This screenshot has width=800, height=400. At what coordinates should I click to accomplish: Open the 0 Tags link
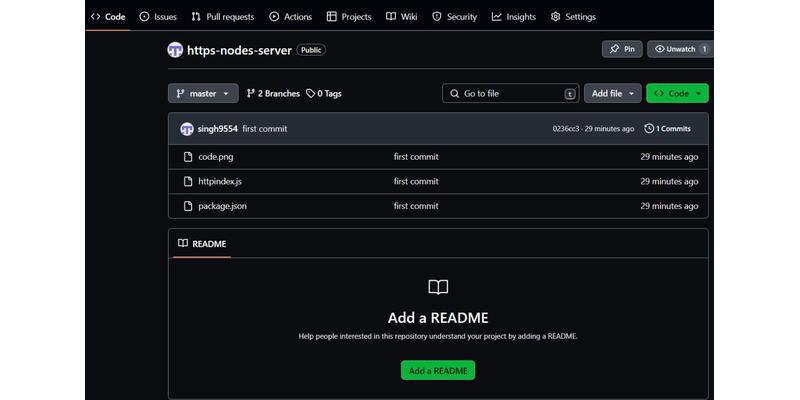point(324,94)
